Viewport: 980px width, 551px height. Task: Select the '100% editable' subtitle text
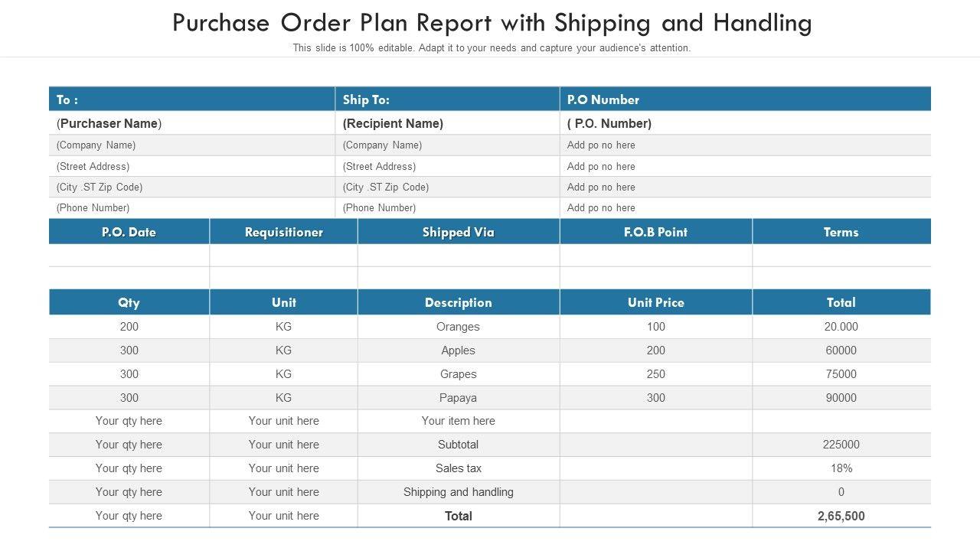tap(492, 47)
